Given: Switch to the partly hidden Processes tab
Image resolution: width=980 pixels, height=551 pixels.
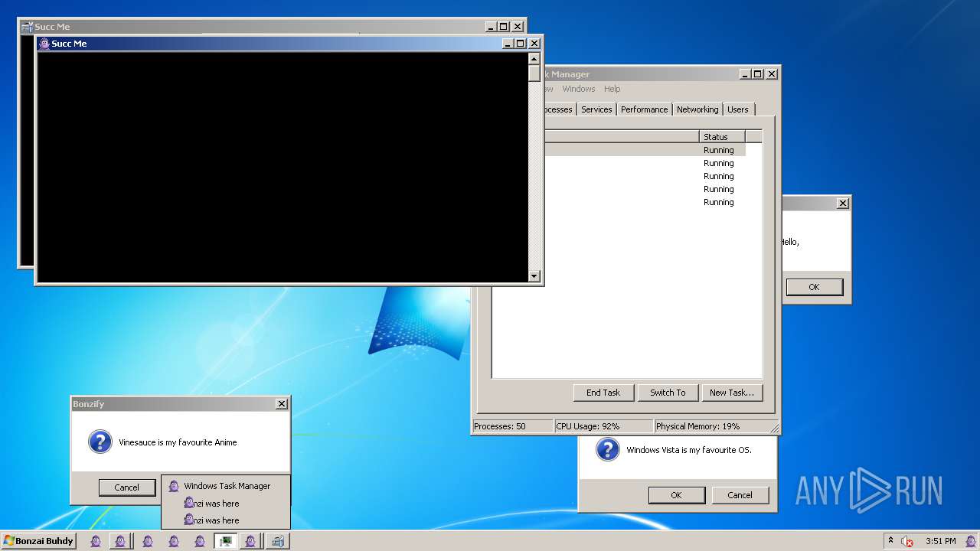Looking at the screenshot, I should pyautogui.click(x=560, y=109).
